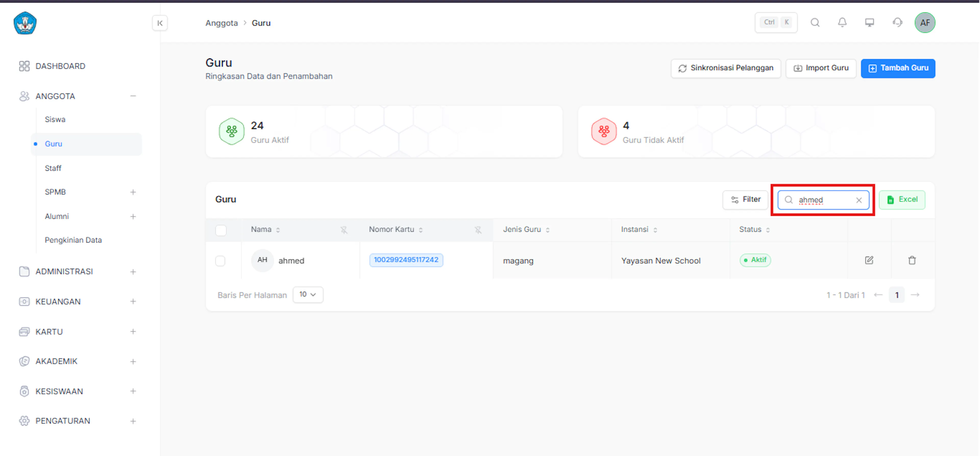980x456 pixels.
Task: Select page 1 in pagination
Action: [896, 295]
